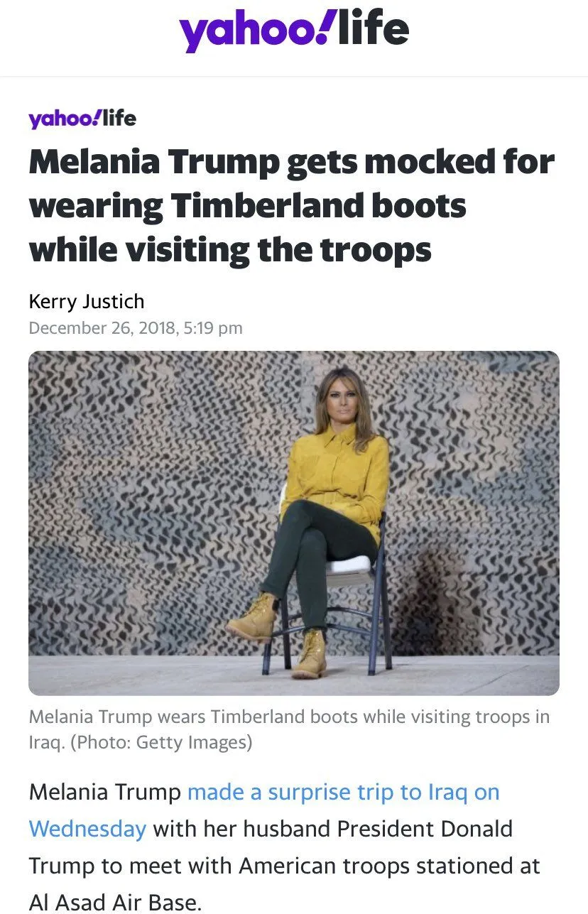The width and height of the screenshot is (588, 914).
Task: Click the camouflage netting backdrop in the photo
Action: [142, 497]
